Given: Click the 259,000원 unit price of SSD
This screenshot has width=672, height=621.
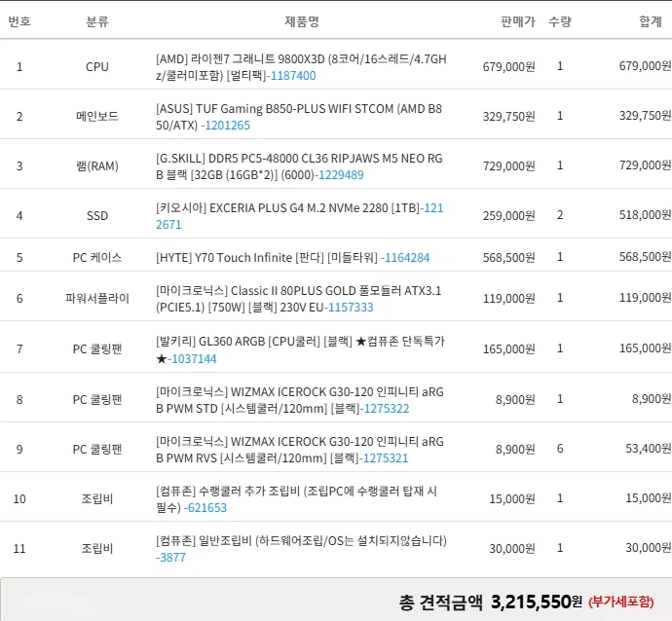Looking at the screenshot, I should pos(509,216).
